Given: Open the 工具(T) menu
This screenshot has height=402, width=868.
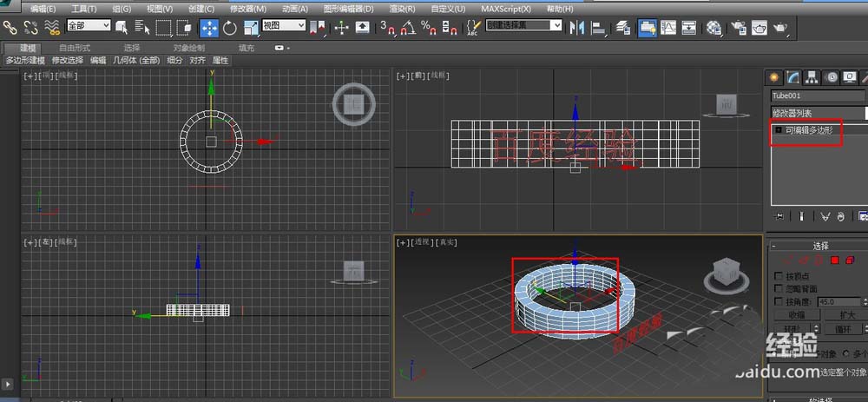Looking at the screenshot, I should point(84,10).
